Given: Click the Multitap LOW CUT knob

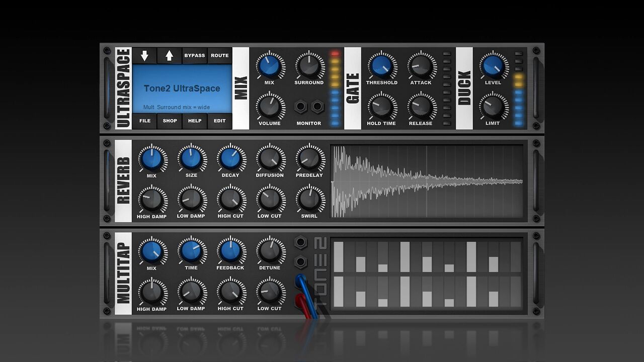Looking at the screenshot, I should click(x=270, y=292).
